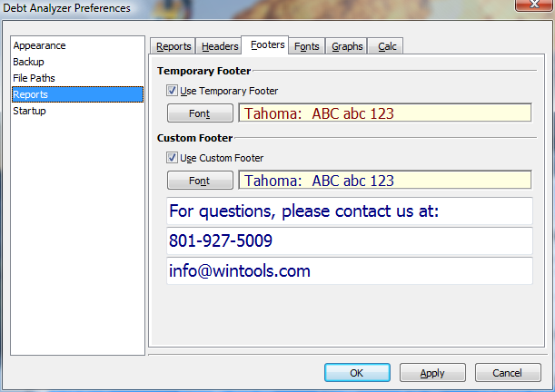The width and height of the screenshot is (555, 392).
Task: Open the Calc tab
Action: point(388,46)
